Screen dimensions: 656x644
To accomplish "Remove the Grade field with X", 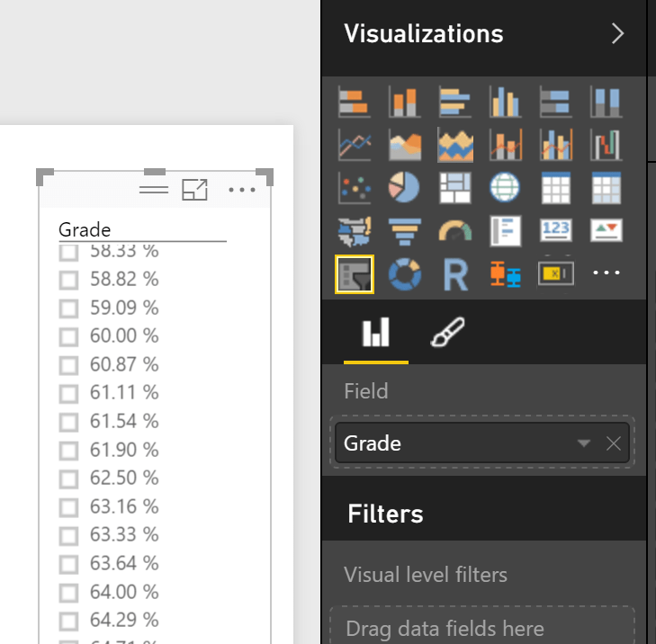I will 614,443.
